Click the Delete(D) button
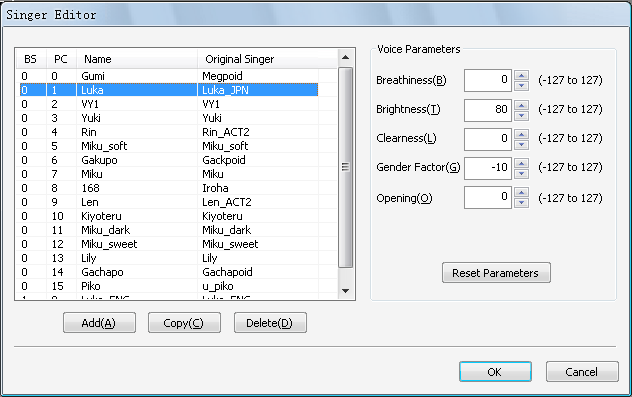 (270, 323)
